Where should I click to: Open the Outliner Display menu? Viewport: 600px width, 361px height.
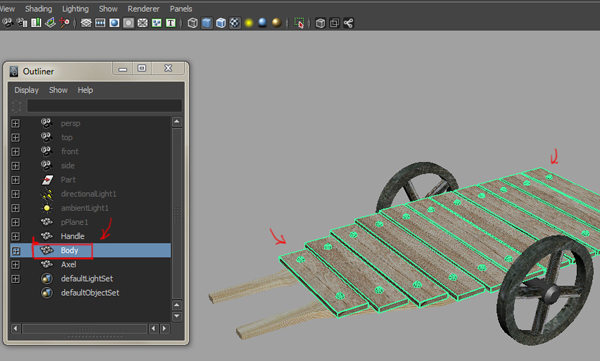click(26, 90)
